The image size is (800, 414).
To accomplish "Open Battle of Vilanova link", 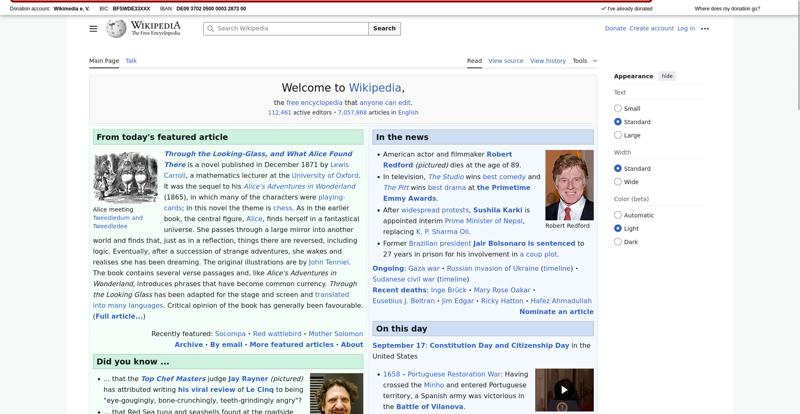I will [430, 407].
